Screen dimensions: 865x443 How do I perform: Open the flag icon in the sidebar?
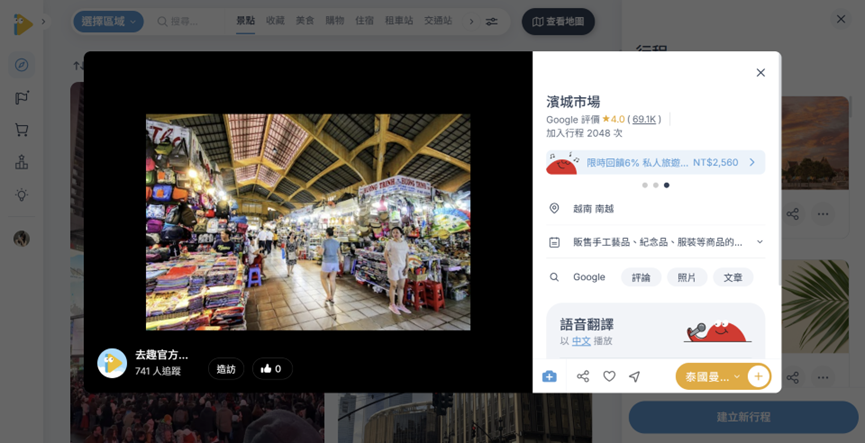(22, 98)
